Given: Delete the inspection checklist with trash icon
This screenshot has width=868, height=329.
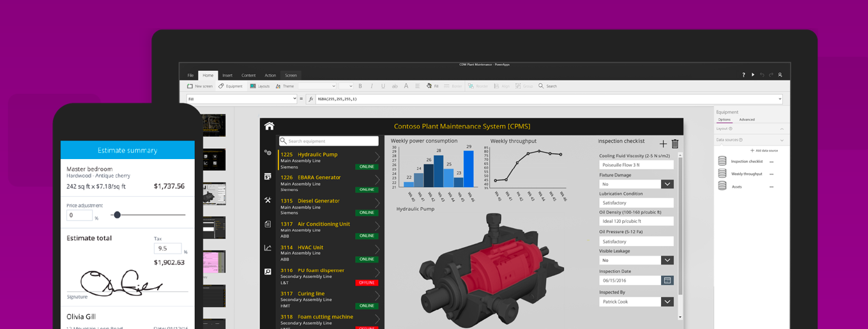Looking at the screenshot, I should (x=675, y=144).
